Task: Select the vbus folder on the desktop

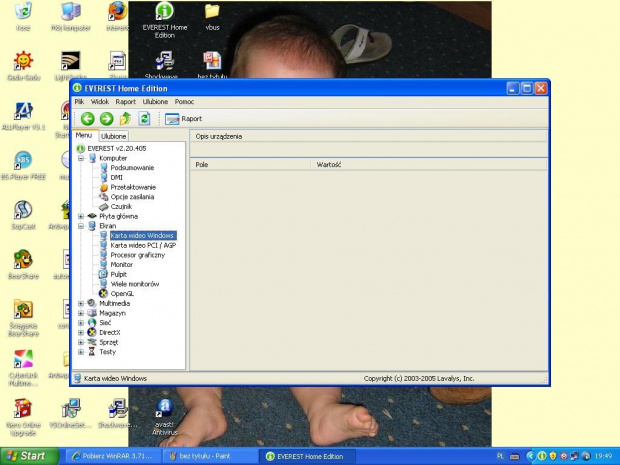Action: [x=212, y=17]
